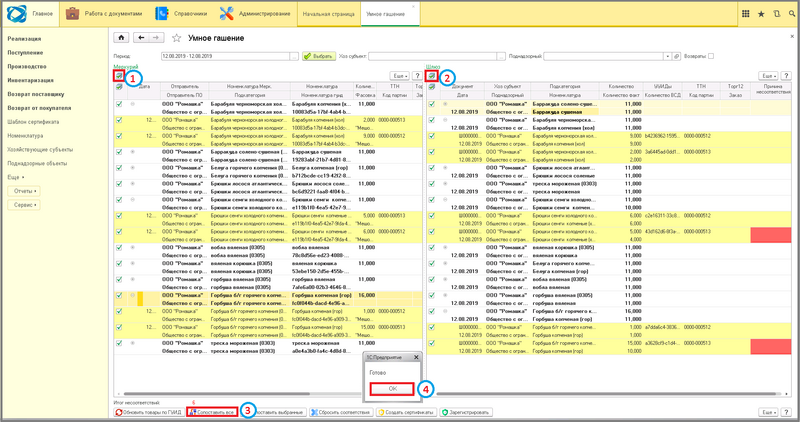Open the Поднадзорный item with the link icon

pyautogui.click(x=676, y=56)
